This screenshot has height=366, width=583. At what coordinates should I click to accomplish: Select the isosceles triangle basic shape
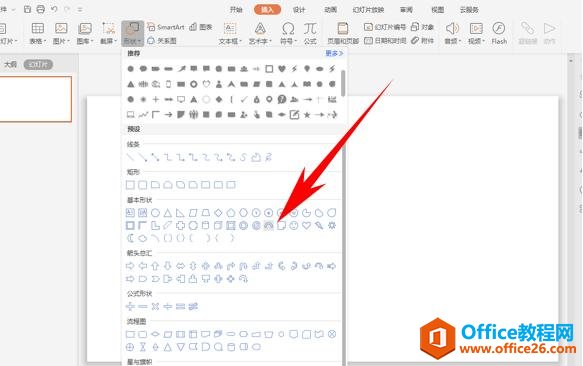tap(168, 213)
